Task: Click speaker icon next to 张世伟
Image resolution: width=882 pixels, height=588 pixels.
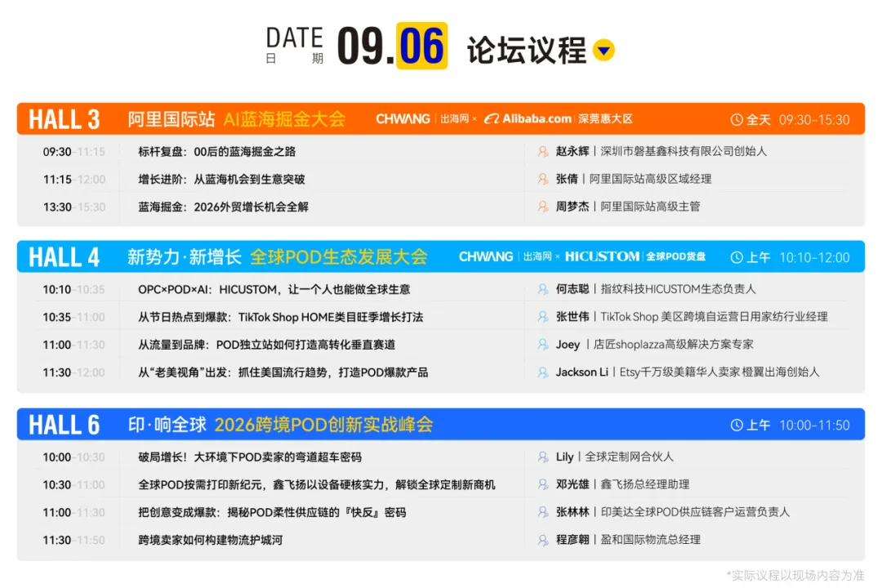Action: pyautogui.click(x=543, y=317)
